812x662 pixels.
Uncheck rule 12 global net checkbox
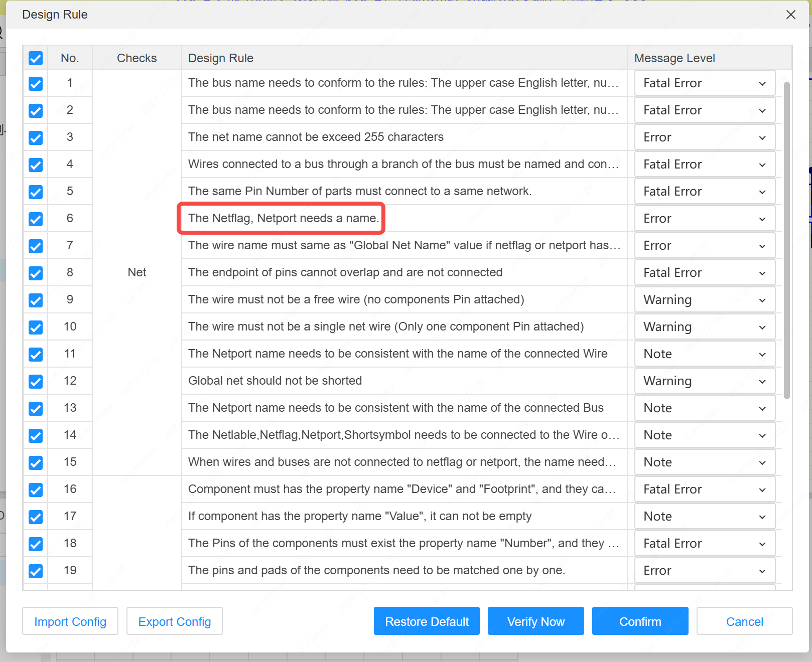pyautogui.click(x=36, y=381)
